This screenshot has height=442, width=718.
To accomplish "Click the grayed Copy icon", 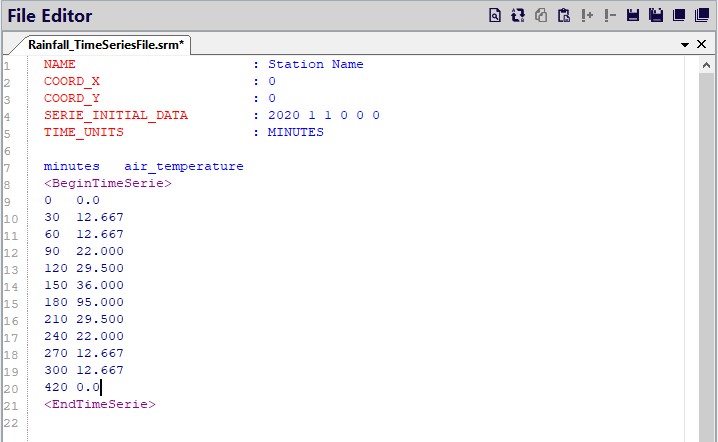I will click(x=541, y=16).
